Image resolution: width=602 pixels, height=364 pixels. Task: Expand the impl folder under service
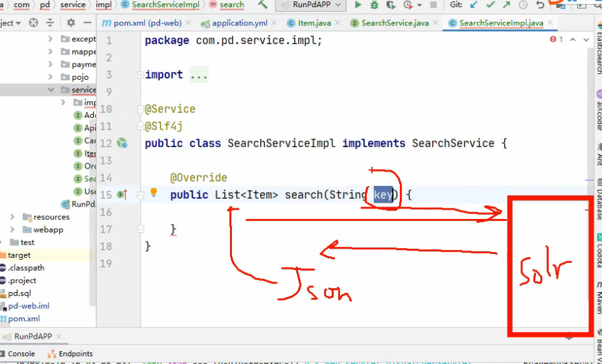click(64, 102)
